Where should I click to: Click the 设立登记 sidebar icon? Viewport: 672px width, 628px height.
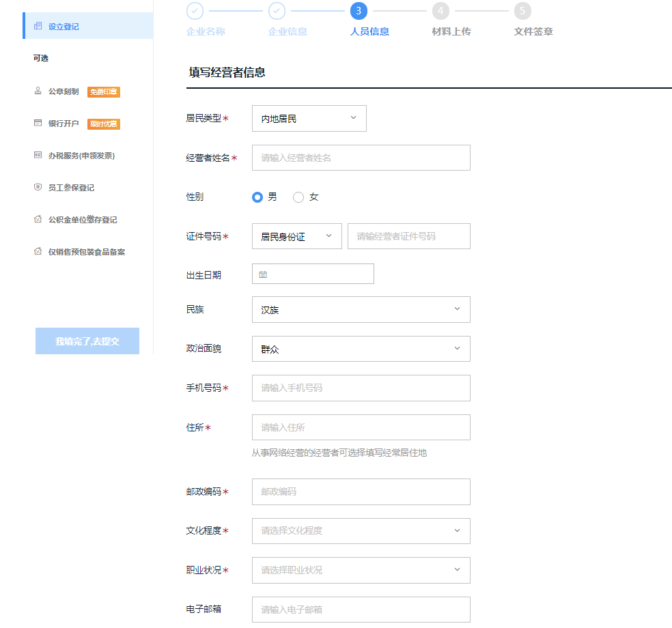coord(38,26)
